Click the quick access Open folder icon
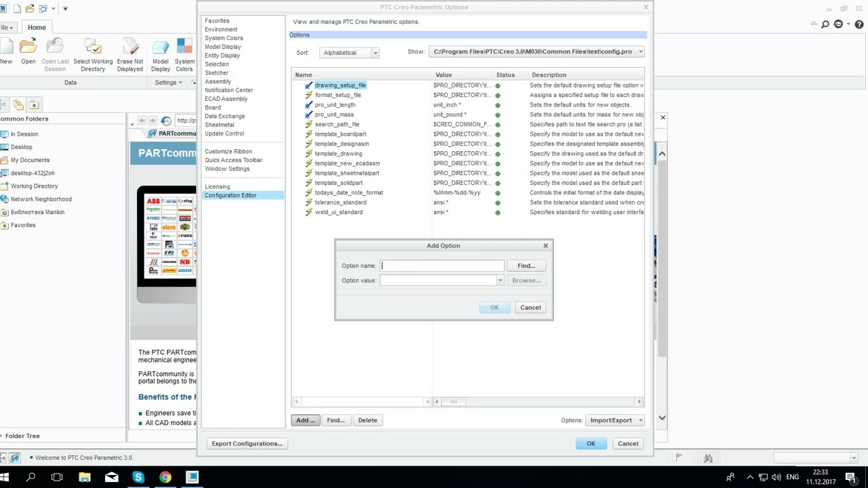 coord(28,9)
